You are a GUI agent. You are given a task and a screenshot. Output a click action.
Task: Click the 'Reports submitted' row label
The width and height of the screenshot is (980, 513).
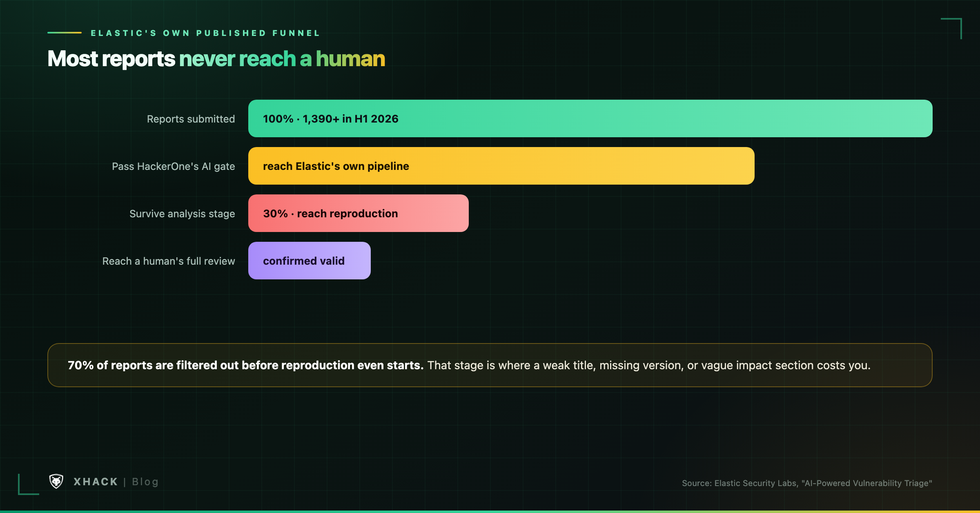click(x=191, y=119)
